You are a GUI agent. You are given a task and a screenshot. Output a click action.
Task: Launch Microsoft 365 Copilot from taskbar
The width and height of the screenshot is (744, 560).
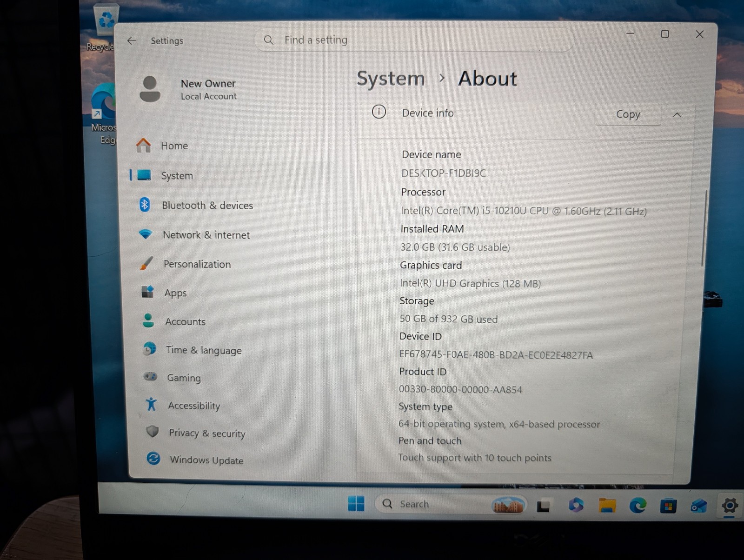[576, 505]
